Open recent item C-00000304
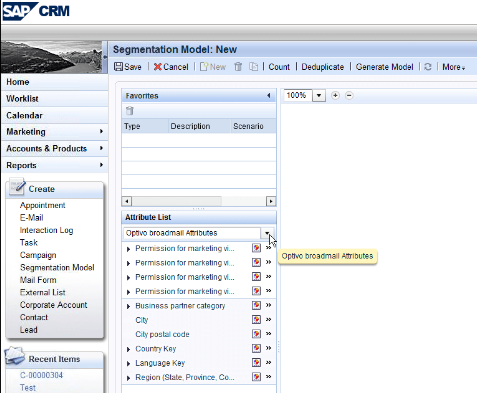 [x=41, y=375]
